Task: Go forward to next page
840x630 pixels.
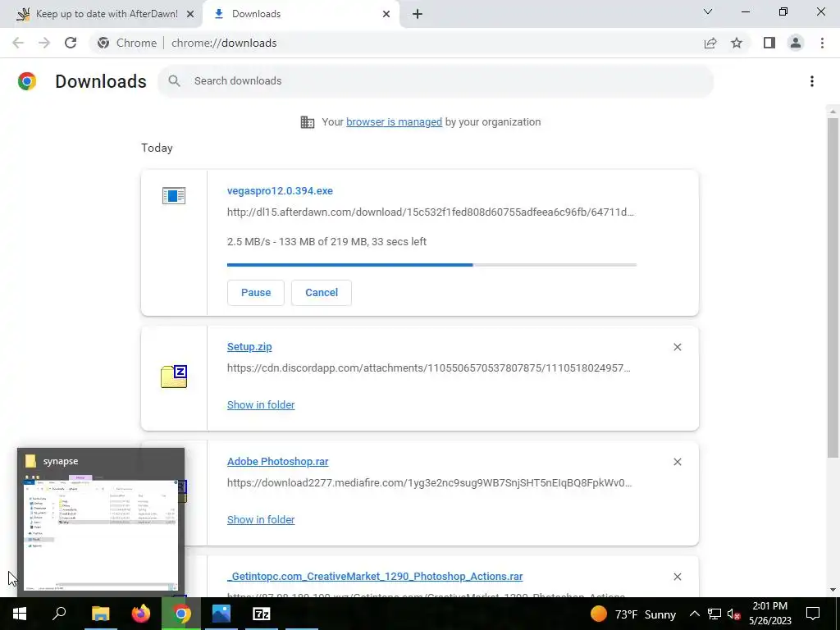Action: tap(44, 43)
